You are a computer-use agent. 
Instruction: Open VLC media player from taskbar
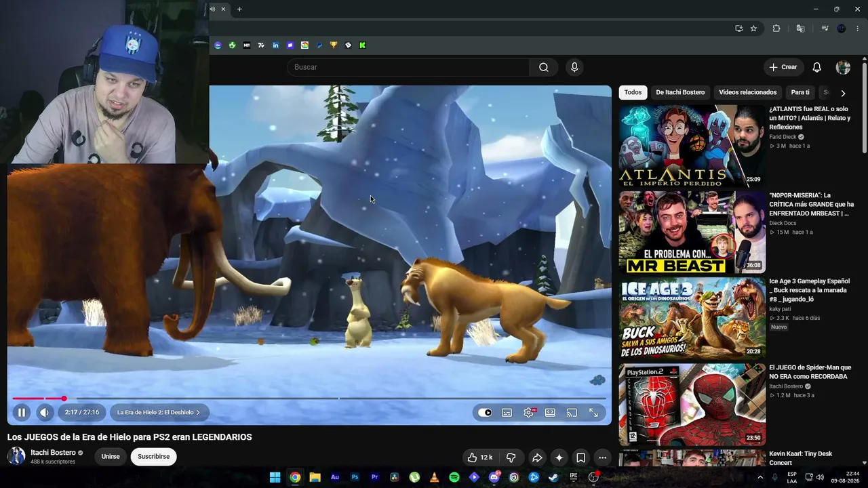tap(434, 477)
